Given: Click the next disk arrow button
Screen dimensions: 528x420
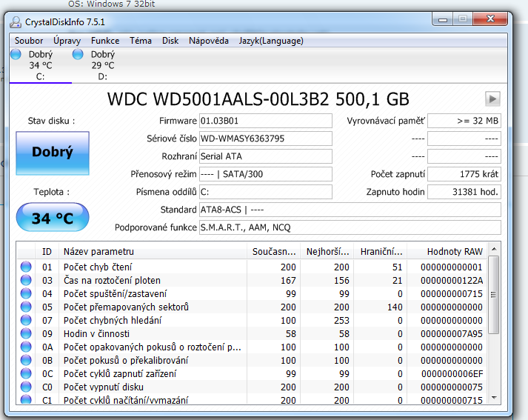Looking at the screenshot, I should pyautogui.click(x=492, y=99).
